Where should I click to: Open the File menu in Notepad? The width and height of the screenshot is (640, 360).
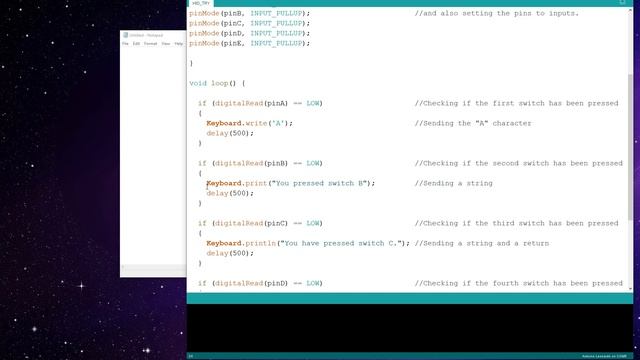125,44
